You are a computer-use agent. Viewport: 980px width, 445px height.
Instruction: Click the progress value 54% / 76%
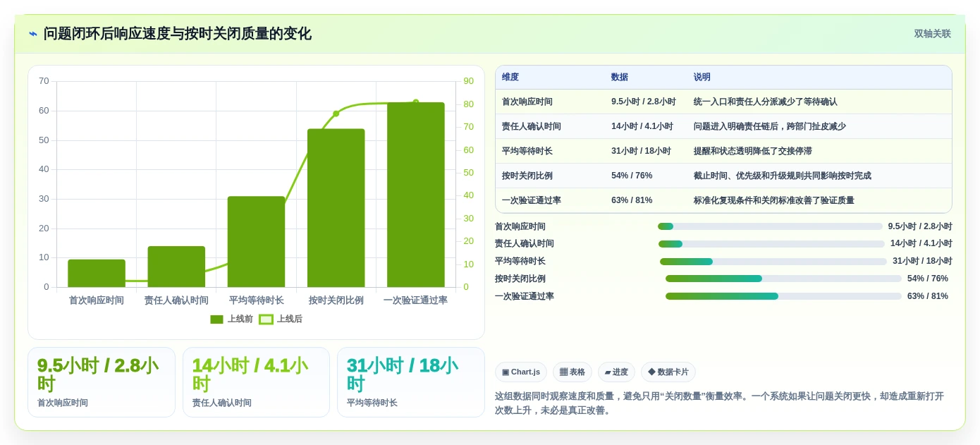click(x=928, y=279)
